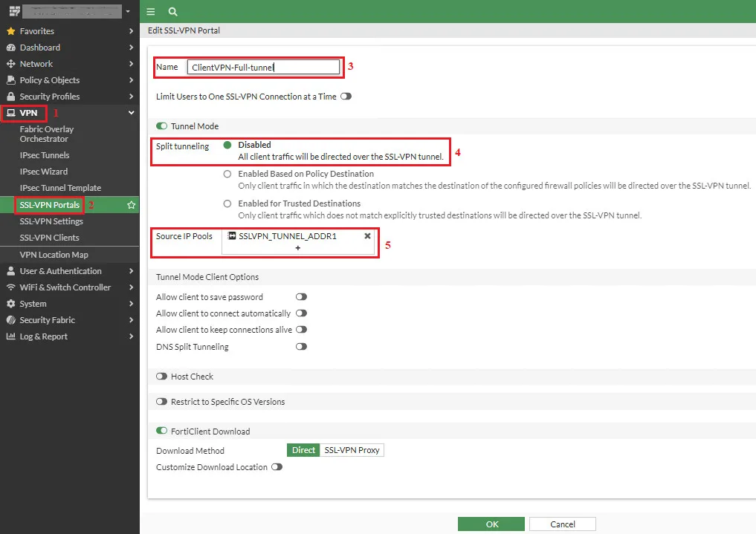
Task: Enable Host Check toggle
Action: click(161, 377)
